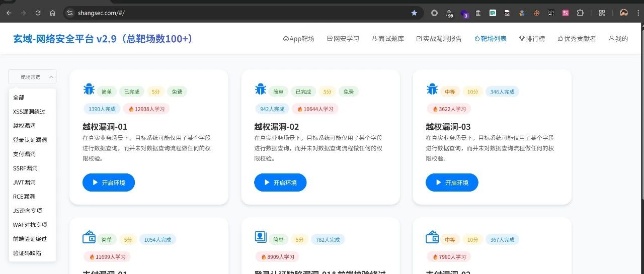Click the 10644人学习 tag

(315, 109)
